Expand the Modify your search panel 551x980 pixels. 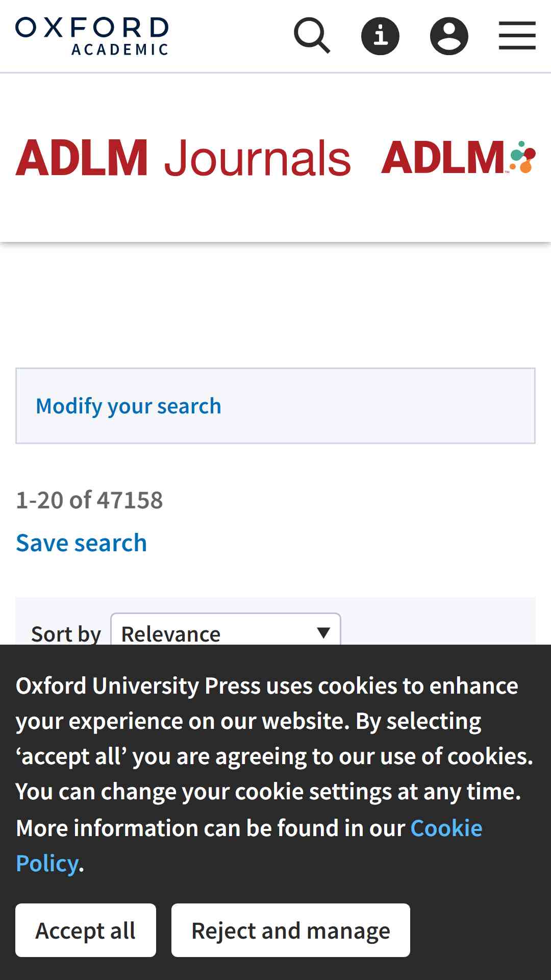[x=275, y=406]
